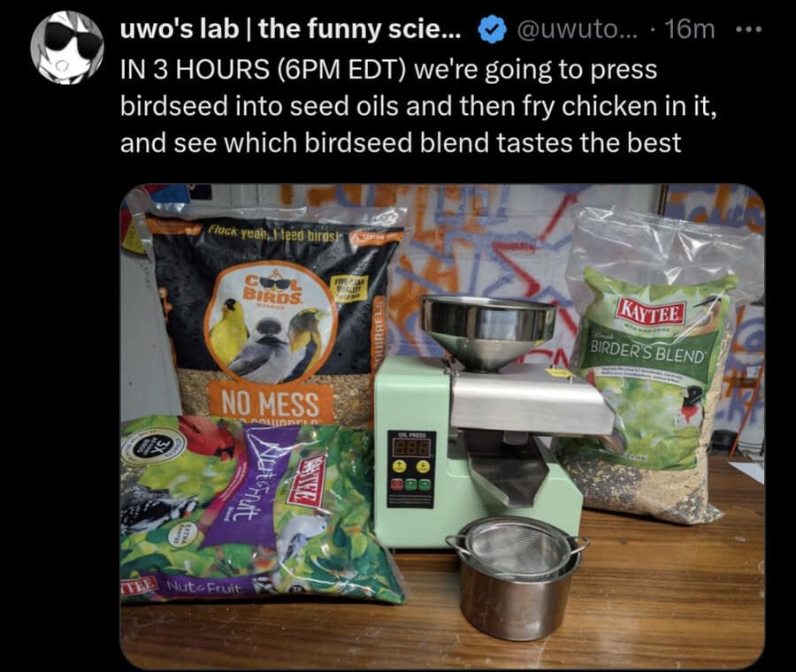Click the blue verified checkmark badge
The image size is (796, 672).
click(x=491, y=30)
